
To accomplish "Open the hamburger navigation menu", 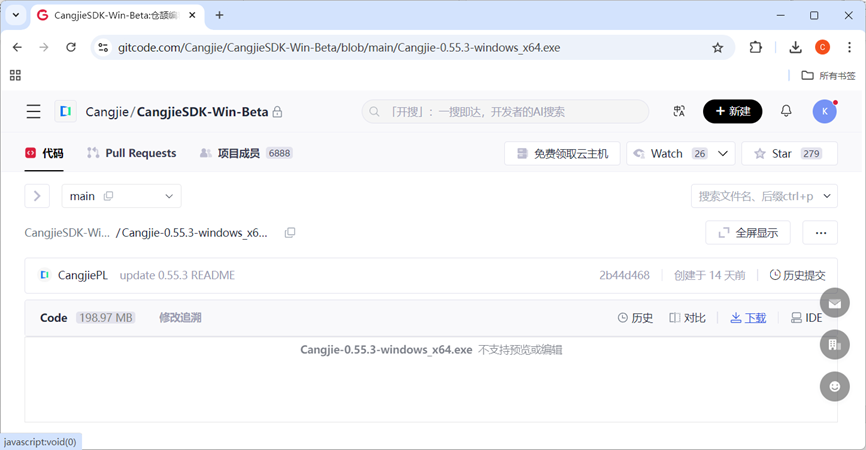I will (x=34, y=112).
